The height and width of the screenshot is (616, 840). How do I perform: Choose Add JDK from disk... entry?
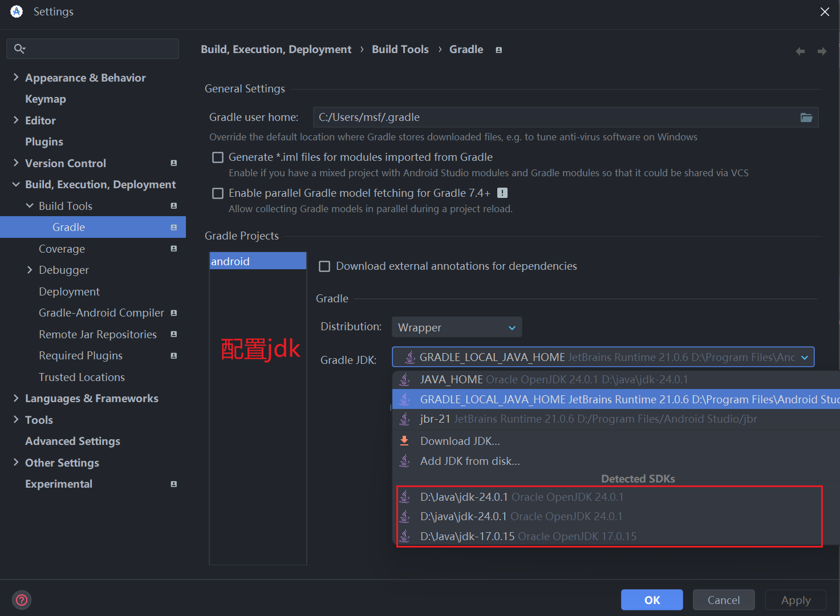tap(616, 461)
